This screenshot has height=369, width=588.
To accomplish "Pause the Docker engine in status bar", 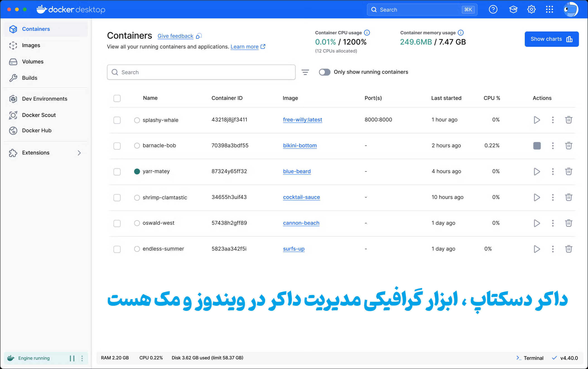I will click(72, 358).
